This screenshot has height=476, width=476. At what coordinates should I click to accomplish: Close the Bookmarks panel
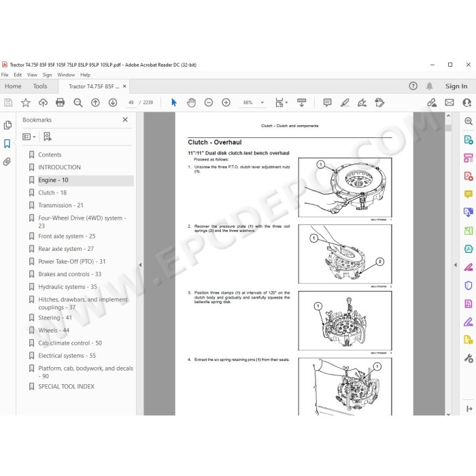(x=125, y=120)
